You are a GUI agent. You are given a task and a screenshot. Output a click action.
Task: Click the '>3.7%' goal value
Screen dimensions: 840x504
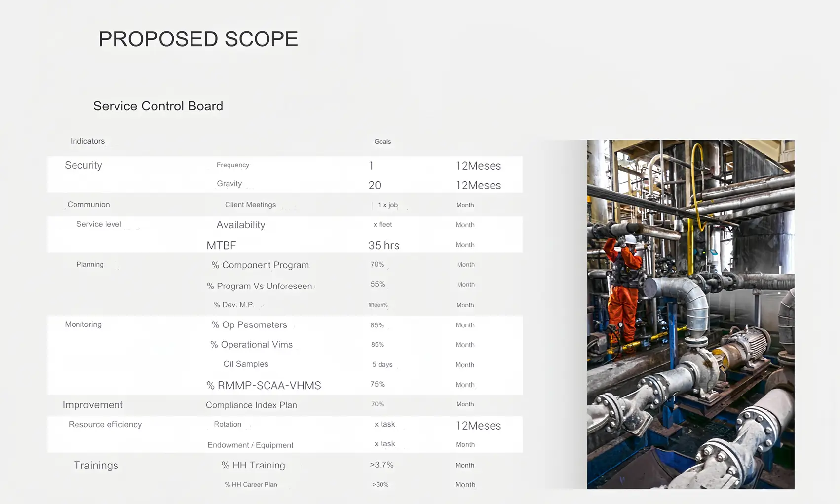(x=382, y=465)
